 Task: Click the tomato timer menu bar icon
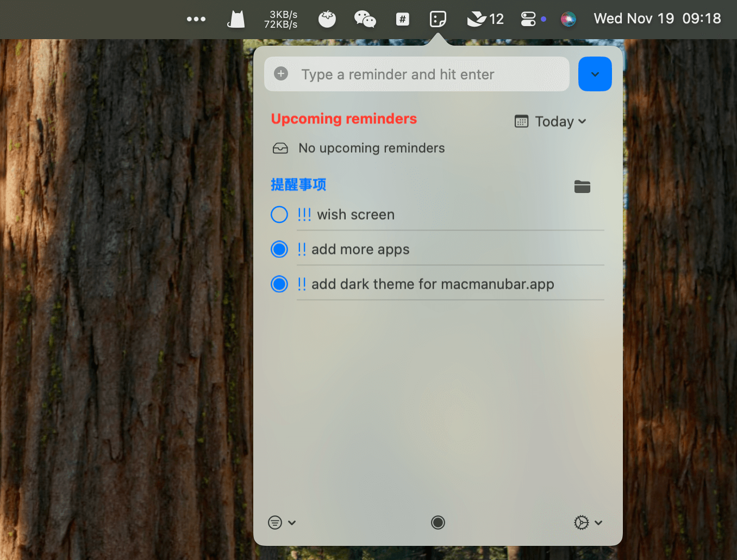(x=327, y=19)
